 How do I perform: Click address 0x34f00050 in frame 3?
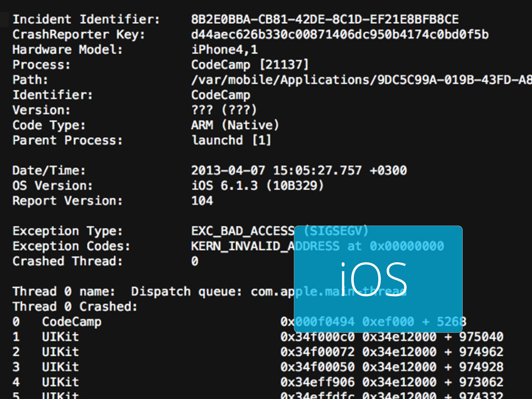point(317,367)
